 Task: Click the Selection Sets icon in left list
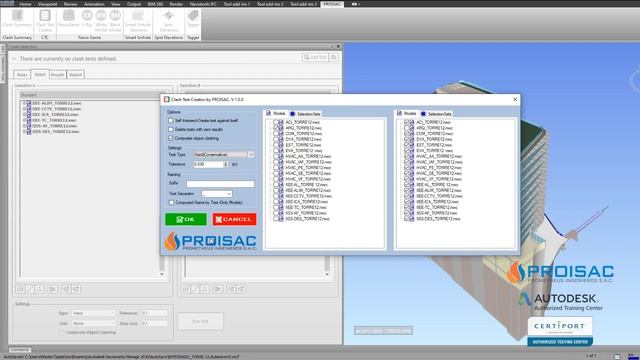(x=292, y=114)
